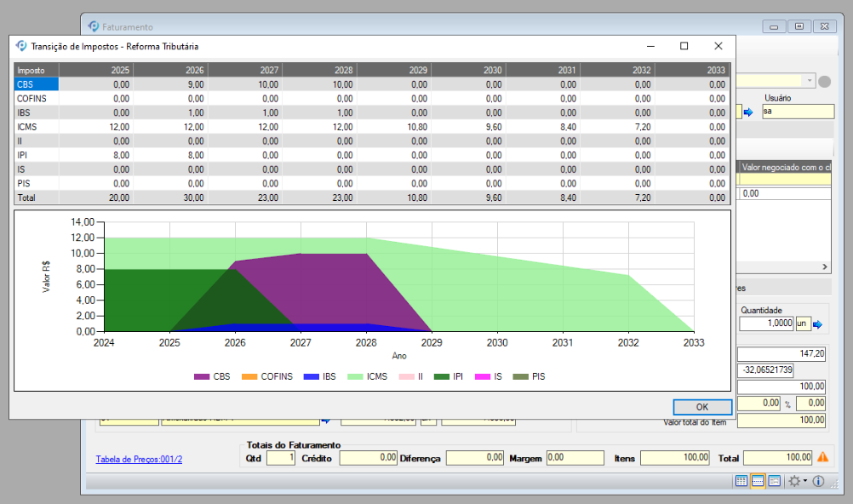
Task: Expand the yellow combo box dropdown arrow
Action: coord(809,81)
